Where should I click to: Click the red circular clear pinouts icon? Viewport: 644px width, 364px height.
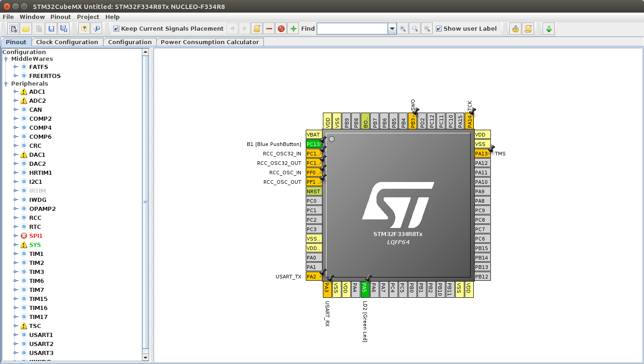click(281, 29)
